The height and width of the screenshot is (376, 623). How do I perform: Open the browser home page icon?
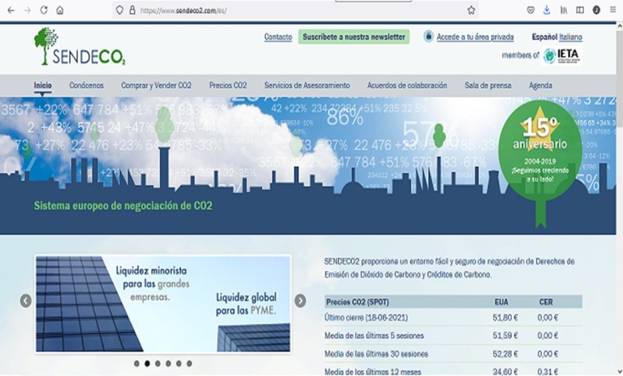click(x=60, y=10)
